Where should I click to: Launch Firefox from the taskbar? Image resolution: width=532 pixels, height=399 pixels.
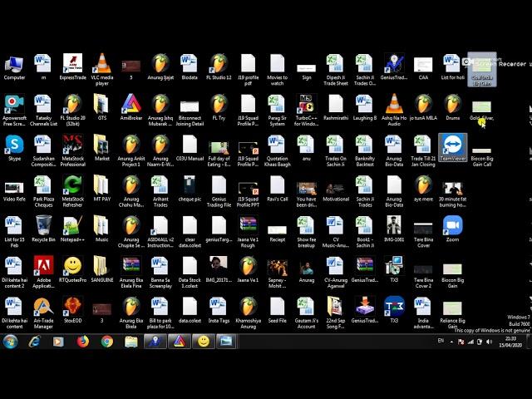(x=83, y=342)
